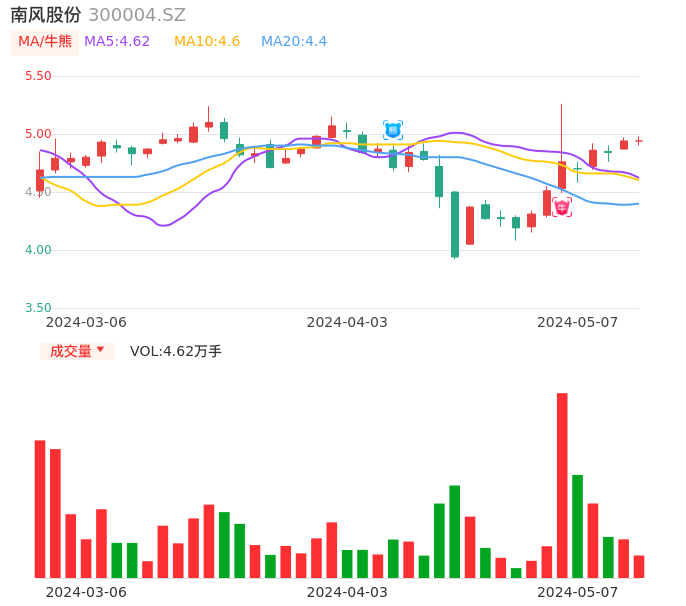
Task: Click the red bull (牛) signal icon
Action: click(x=562, y=207)
